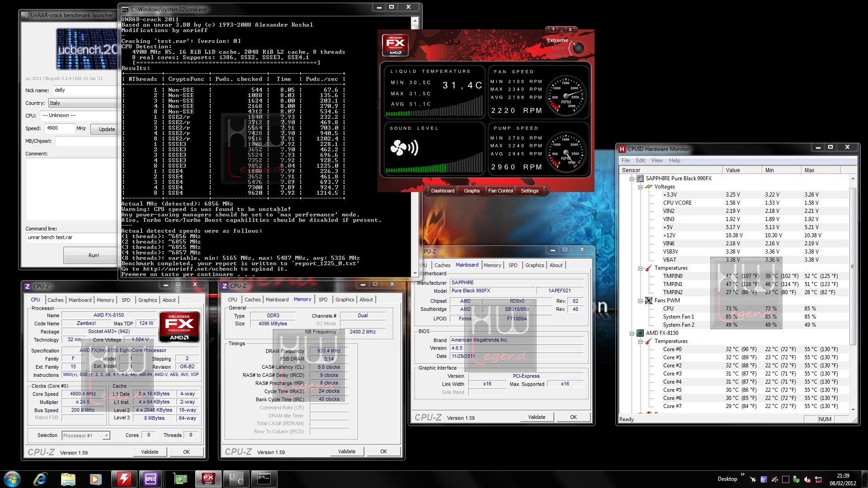Click the AMD FX-8150 chip icon in HWMonitor
Screen dimensions: 868x488
(x=640, y=333)
